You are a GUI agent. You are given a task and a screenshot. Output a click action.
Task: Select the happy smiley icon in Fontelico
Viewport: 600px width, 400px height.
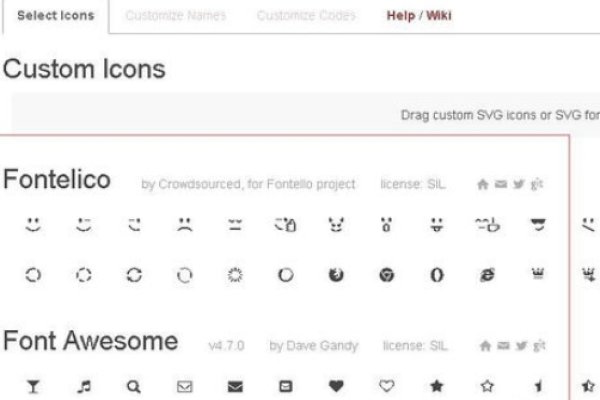[x=32, y=227]
